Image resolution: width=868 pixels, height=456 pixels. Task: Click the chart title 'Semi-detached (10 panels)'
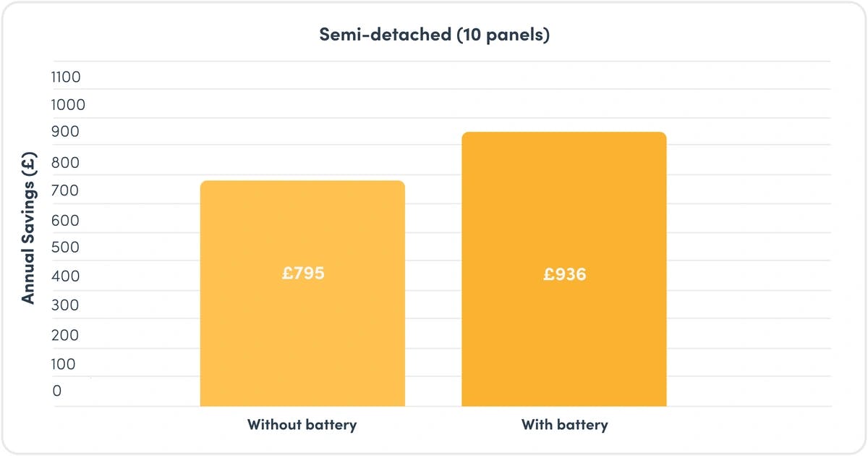434,35
